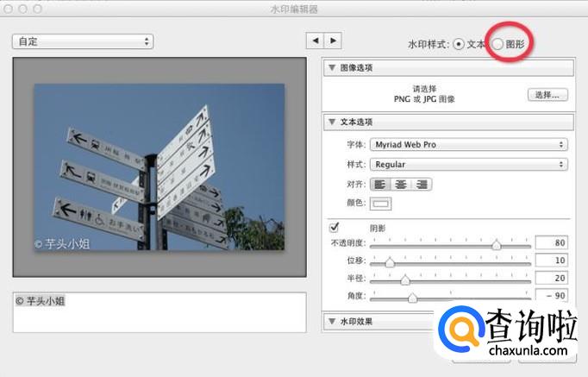Click the watermark text input box
588x377 pixels.
[160, 312]
